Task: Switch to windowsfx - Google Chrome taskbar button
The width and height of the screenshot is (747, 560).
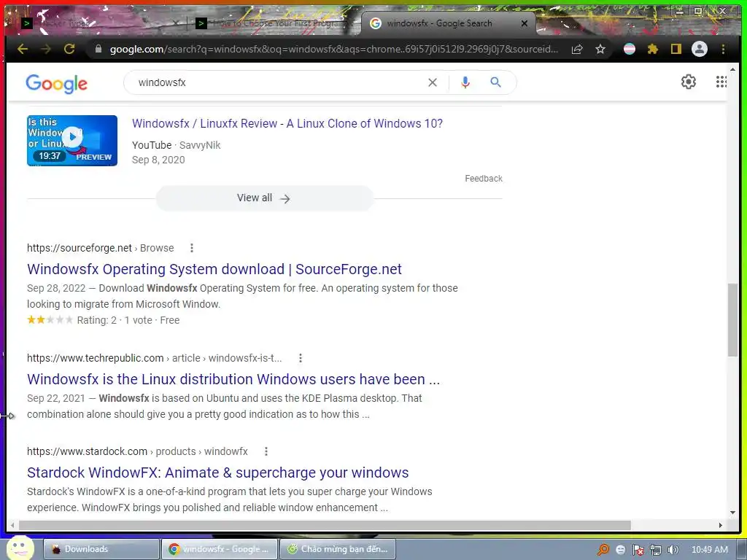Action: pos(219,549)
